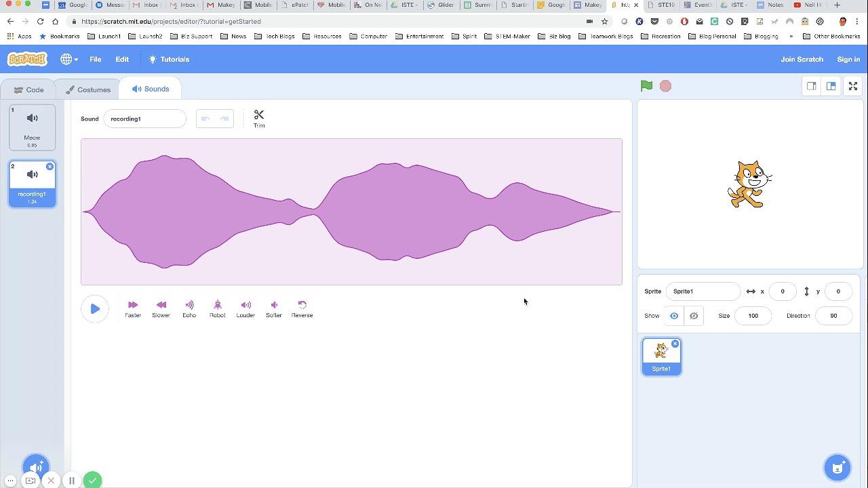The width and height of the screenshot is (868, 488).
Task: Reverse the recording1 waveform
Action: [302, 308]
